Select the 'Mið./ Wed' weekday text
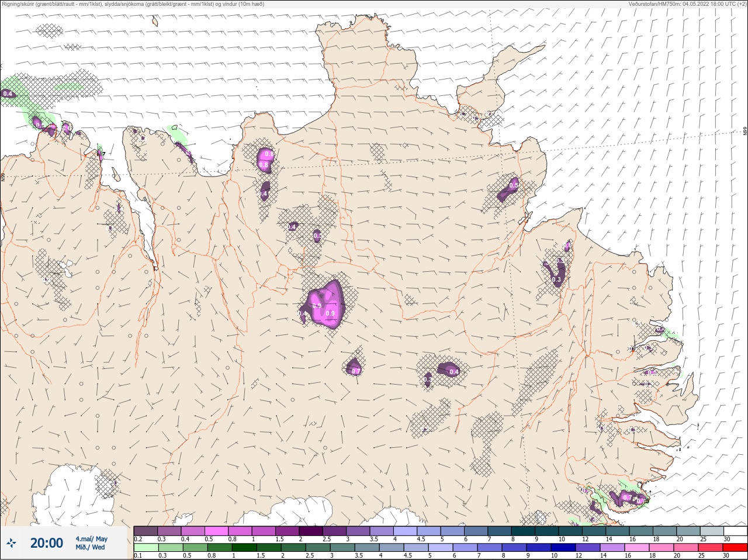The width and height of the screenshot is (748, 560). click(x=90, y=547)
